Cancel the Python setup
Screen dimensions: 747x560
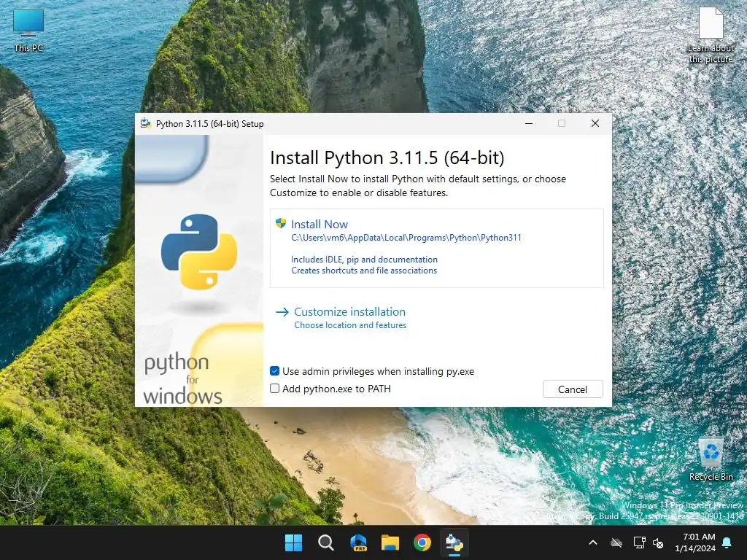[573, 389]
